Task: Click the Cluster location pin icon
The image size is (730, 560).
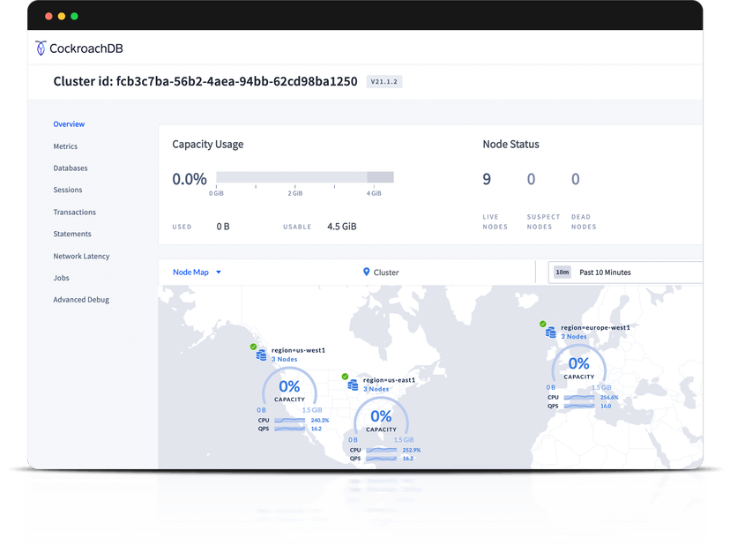Action: (367, 272)
